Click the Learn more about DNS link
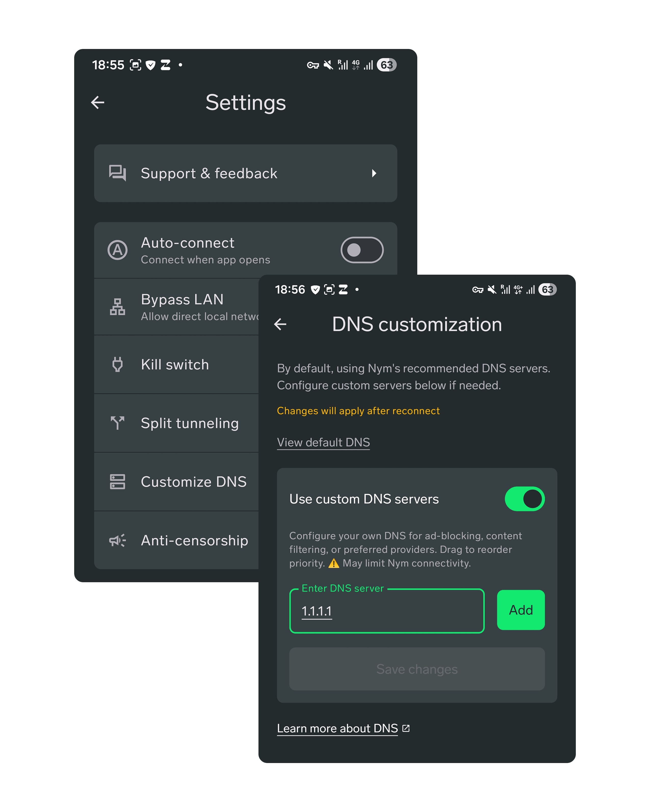This screenshot has width=650, height=812. 337,728
